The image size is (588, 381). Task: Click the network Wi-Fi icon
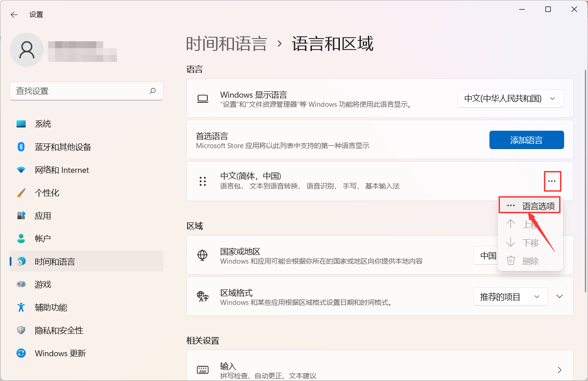(x=21, y=170)
